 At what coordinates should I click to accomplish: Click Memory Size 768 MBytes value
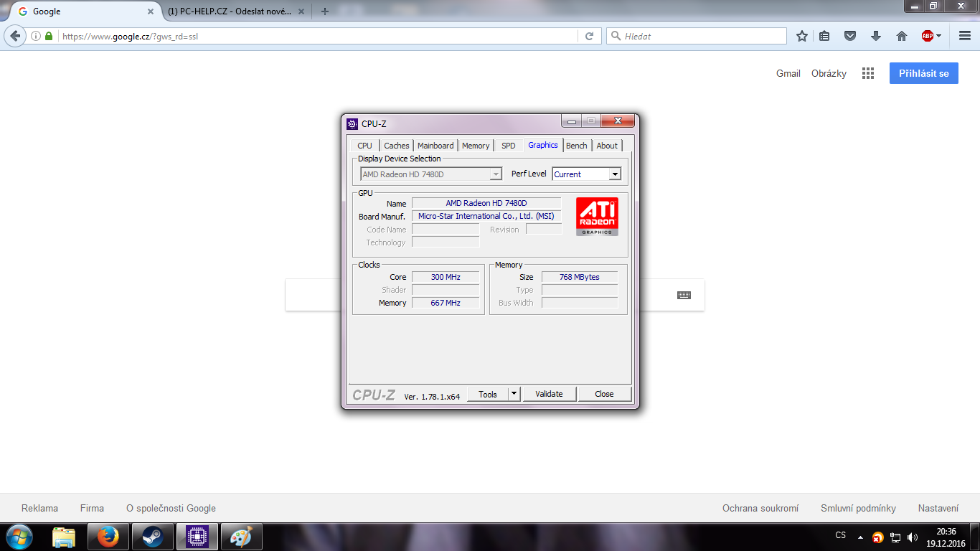[580, 277]
